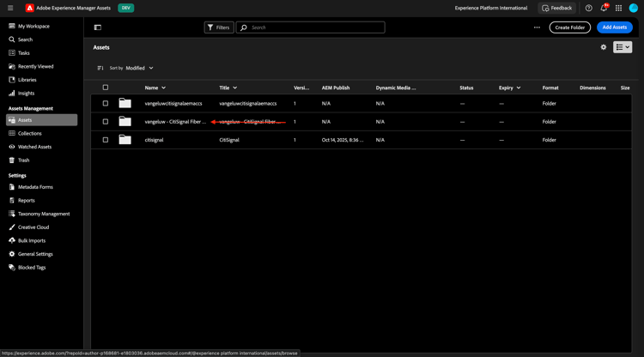The image size is (644, 357).
Task: Open the Sort by Modified dropdown
Action: [140, 68]
